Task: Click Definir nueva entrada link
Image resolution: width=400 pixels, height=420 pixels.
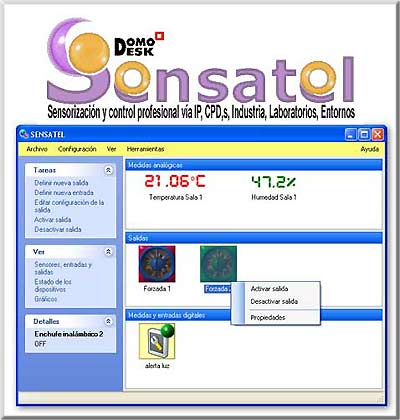Action: (64, 193)
